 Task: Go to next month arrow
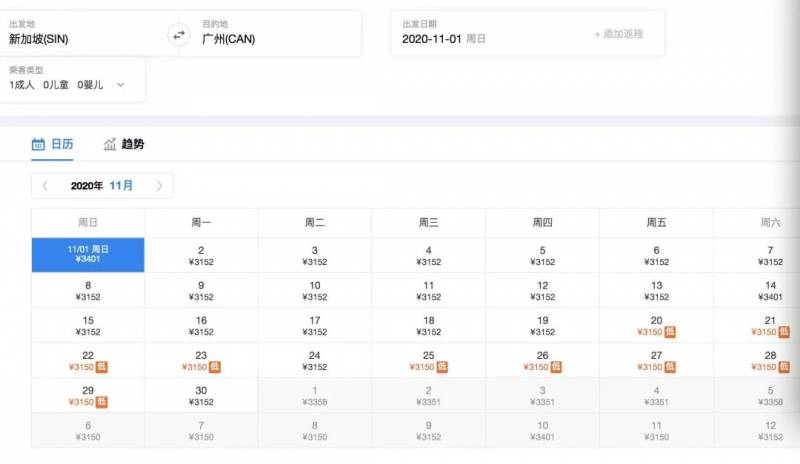(x=159, y=186)
